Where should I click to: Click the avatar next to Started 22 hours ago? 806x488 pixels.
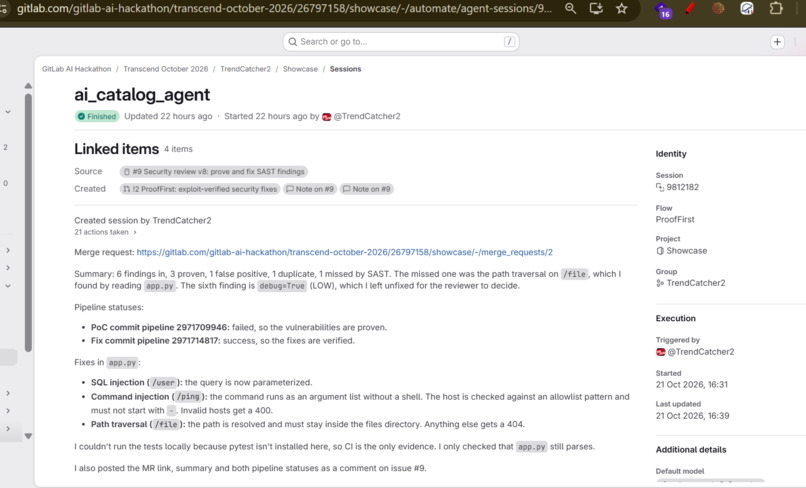pos(326,117)
